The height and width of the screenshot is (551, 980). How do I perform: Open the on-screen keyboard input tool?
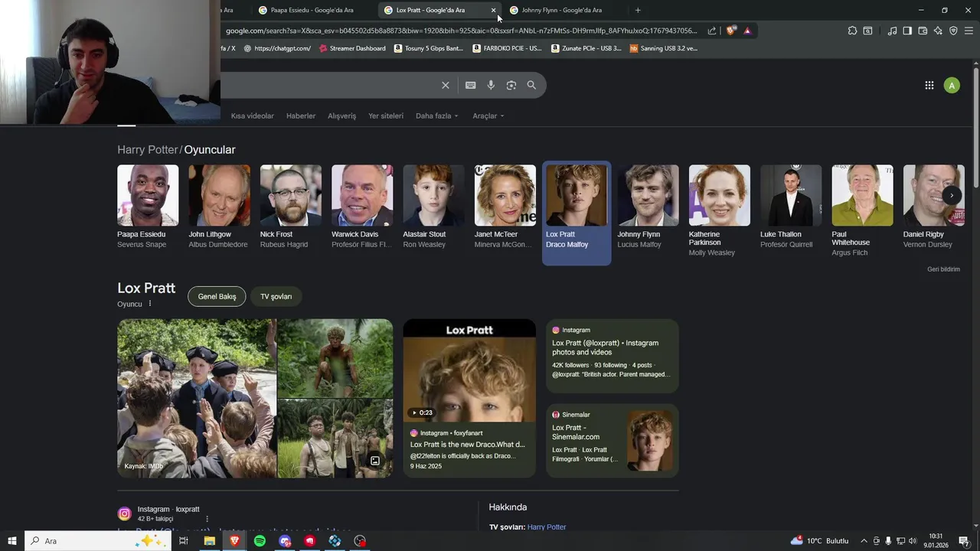coord(470,85)
